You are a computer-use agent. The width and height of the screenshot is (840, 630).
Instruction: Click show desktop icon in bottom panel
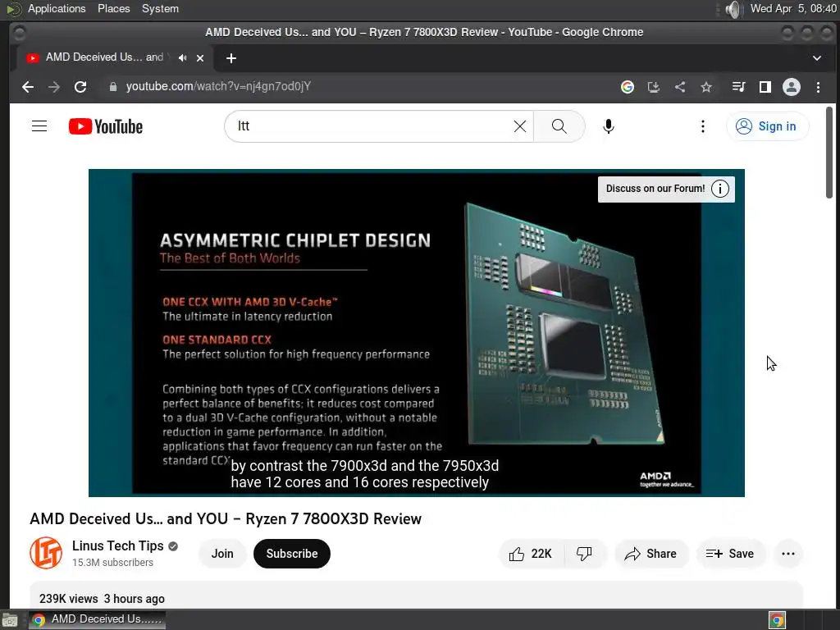click(x=10, y=620)
